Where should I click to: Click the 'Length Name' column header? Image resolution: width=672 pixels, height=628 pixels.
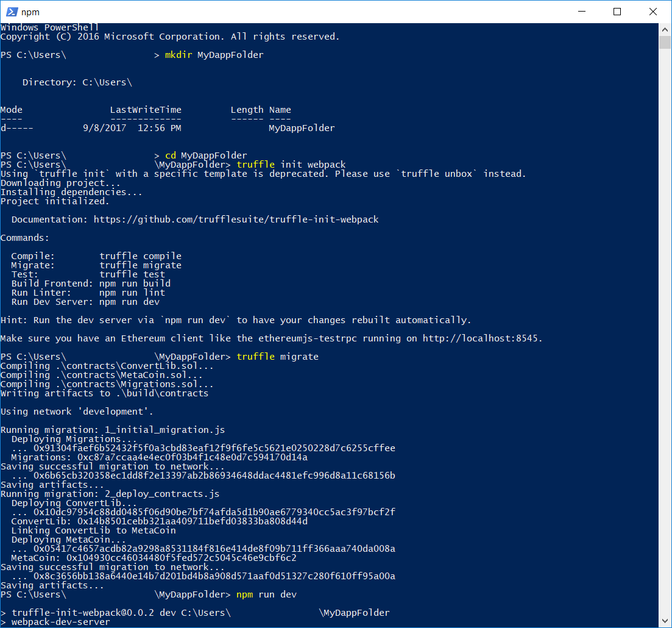pos(261,110)
